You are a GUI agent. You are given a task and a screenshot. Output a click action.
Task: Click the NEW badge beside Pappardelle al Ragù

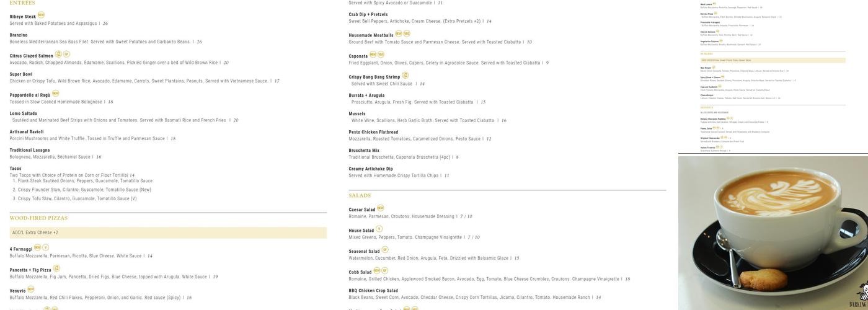(x=55, y=94)
